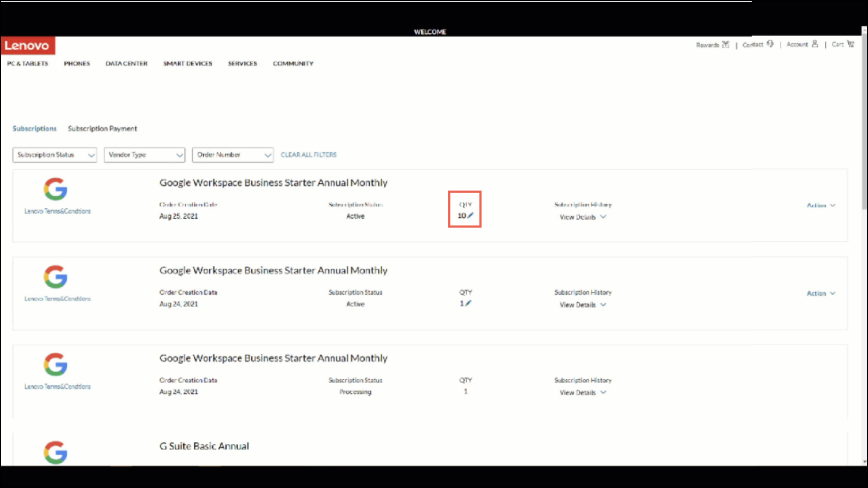Viewport: 868px width, 488px height.
Task: Open the Contact headset icon
Action: pyautogui.click(x=770, y=44)
